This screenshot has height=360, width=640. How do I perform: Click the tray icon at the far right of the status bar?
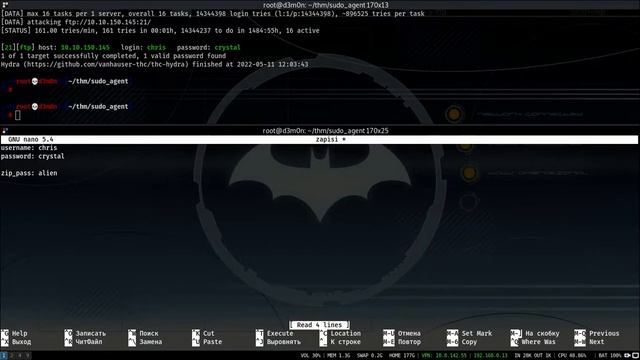pos(635,356)
